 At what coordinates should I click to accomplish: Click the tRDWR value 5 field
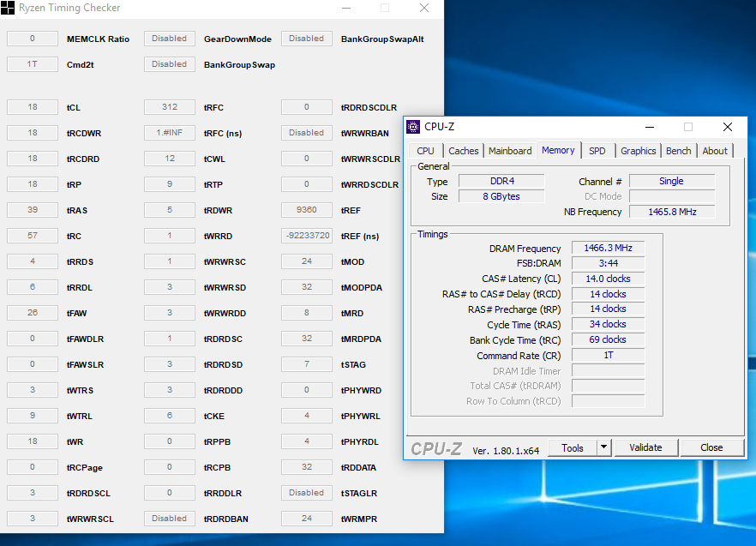click(x=169, y=210)
